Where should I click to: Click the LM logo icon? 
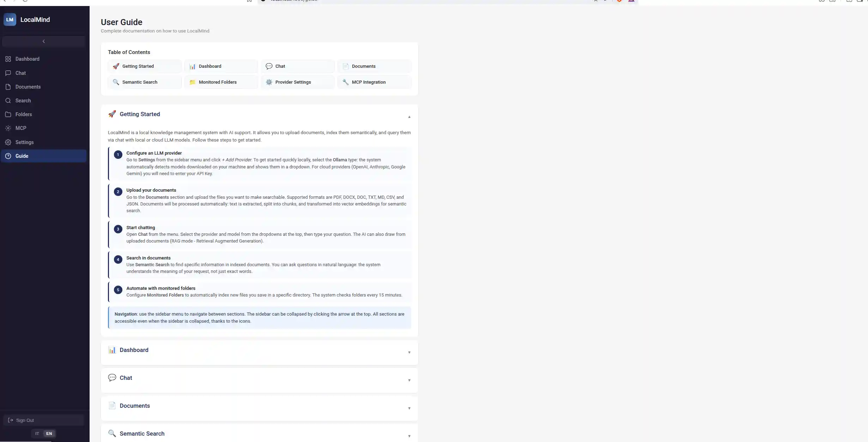pyautogui.click(x=10, y=20)
